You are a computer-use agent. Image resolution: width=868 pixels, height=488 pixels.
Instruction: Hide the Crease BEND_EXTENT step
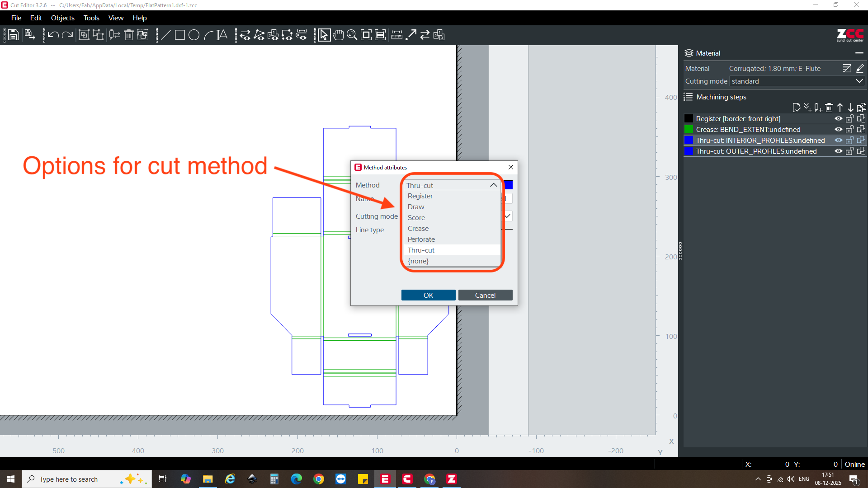pos(839,130)
